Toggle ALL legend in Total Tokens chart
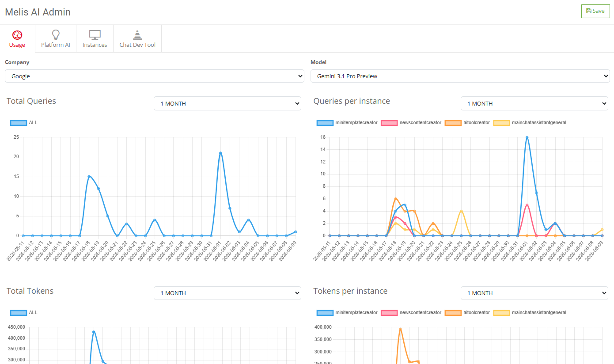Image resolution: width=614 pixels, height=364 pixels. 24,312
